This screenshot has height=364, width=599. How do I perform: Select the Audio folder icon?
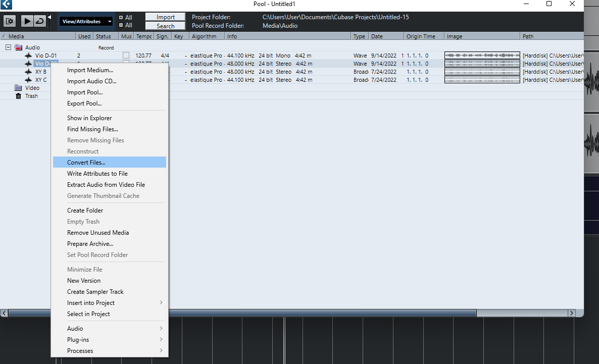pyautogui.click(x=18, y=47)
